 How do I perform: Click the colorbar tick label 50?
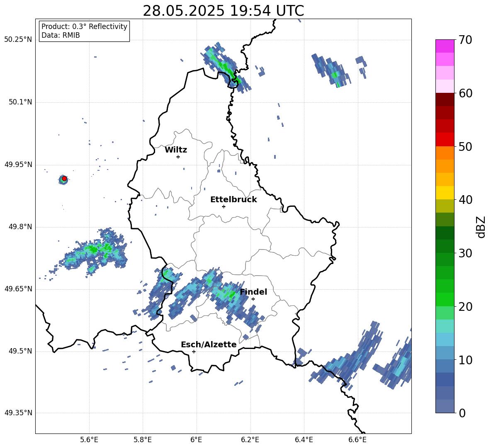tap(466, 146)
